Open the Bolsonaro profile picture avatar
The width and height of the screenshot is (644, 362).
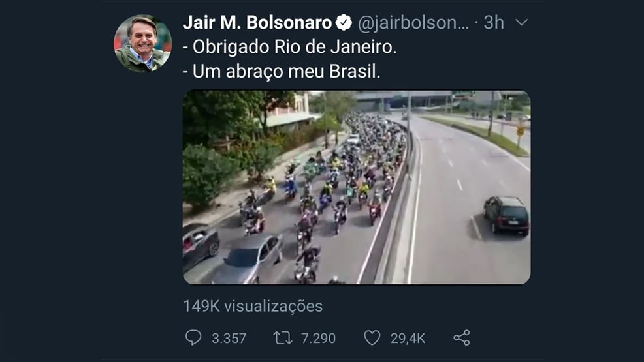(x=142, y=44)
